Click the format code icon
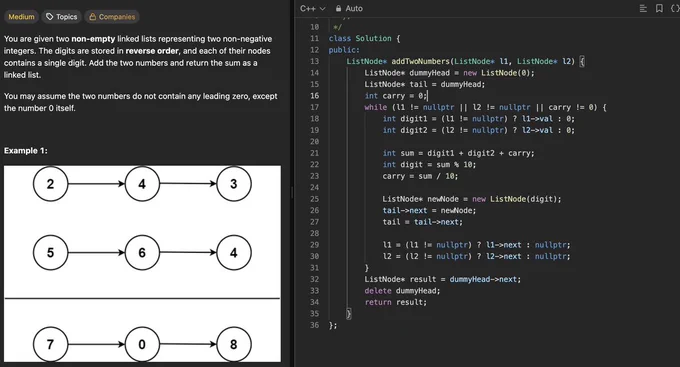Viewport: 680px width, 367px height. pos(643,9)
